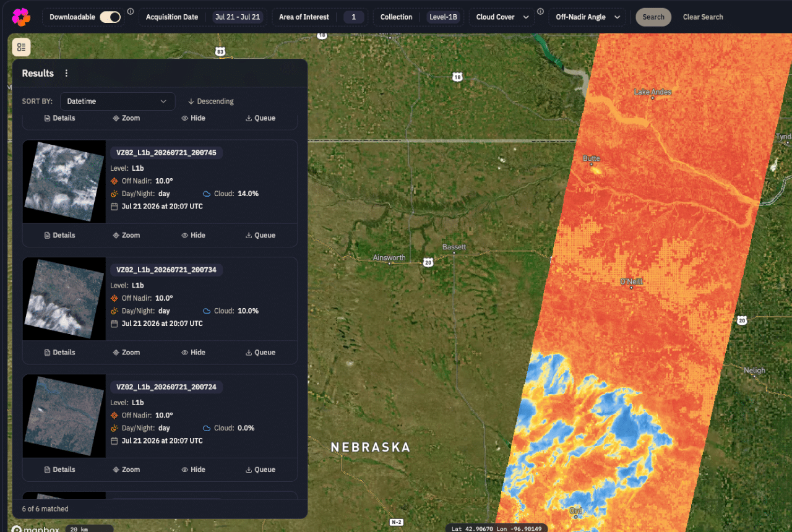The image size is (792, 532).
Task: Select thumbnail of VZ02_L1b_20260721_200745
Action: point(64,182)
